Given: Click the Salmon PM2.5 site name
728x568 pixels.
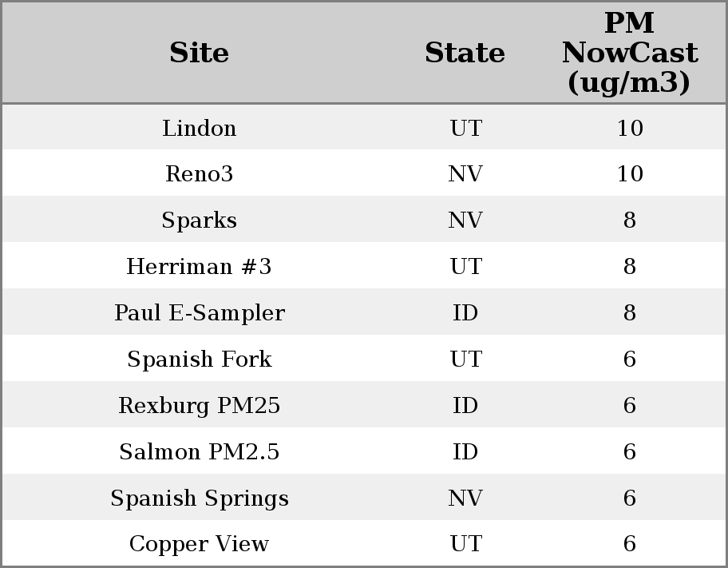Looking at the screenshot, I should pos(199,451).
